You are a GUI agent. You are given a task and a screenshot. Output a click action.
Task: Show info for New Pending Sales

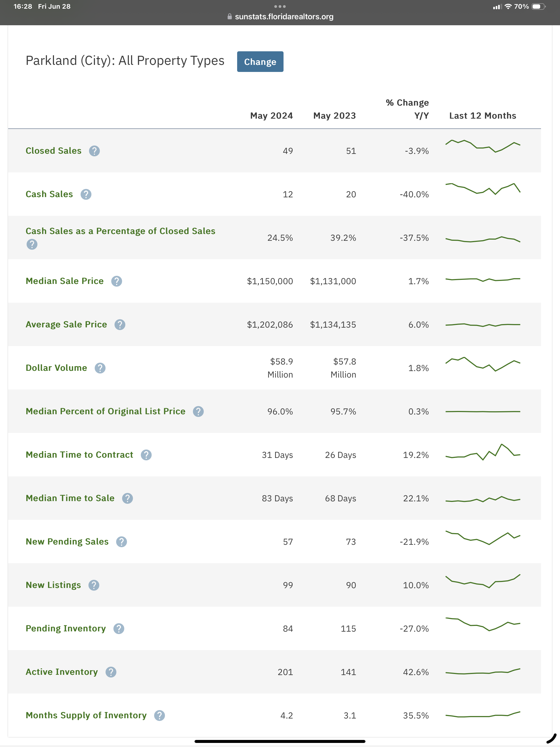point(121,542)
